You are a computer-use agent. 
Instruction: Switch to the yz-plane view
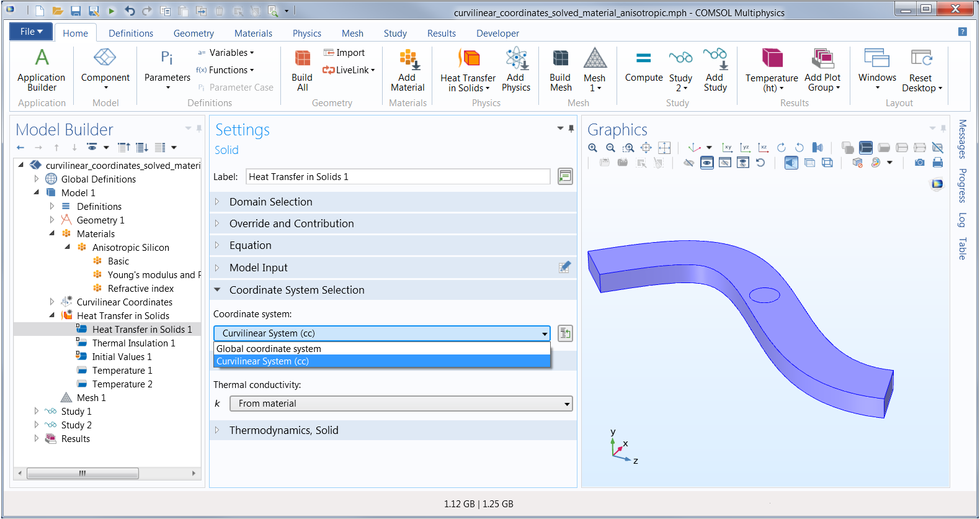pyautogui.click(x=746, y=148)
